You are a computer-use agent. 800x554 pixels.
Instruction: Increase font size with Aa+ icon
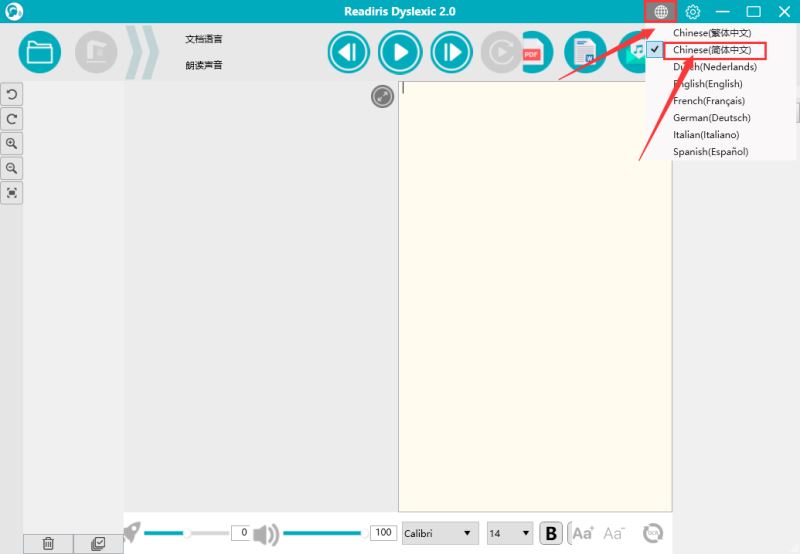point(582,533)
